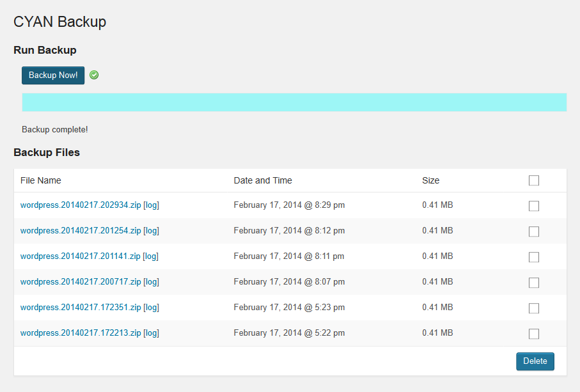Click the 0.41 MB size in 8:29 pm row
580x392 pixels.
pos(437,205)
